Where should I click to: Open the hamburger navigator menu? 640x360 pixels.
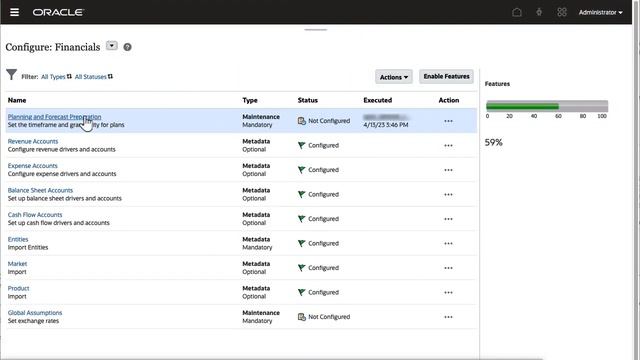(14, 12)
